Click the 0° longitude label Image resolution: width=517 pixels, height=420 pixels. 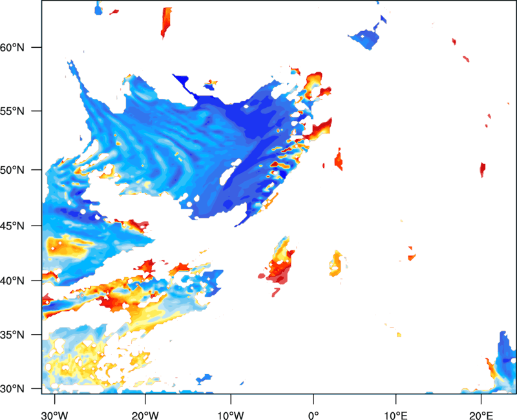[313, 415]
